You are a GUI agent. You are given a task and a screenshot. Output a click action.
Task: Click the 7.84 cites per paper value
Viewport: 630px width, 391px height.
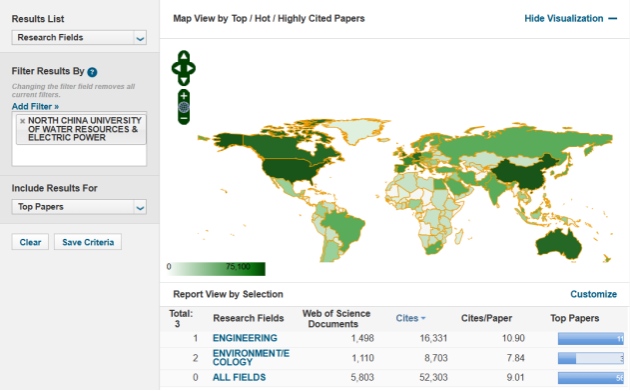(x=515, y=358)
